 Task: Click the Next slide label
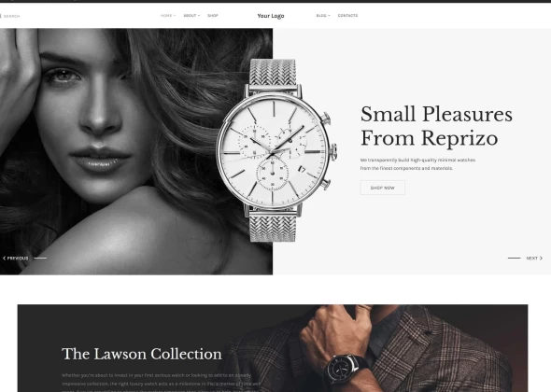(531, 259)
